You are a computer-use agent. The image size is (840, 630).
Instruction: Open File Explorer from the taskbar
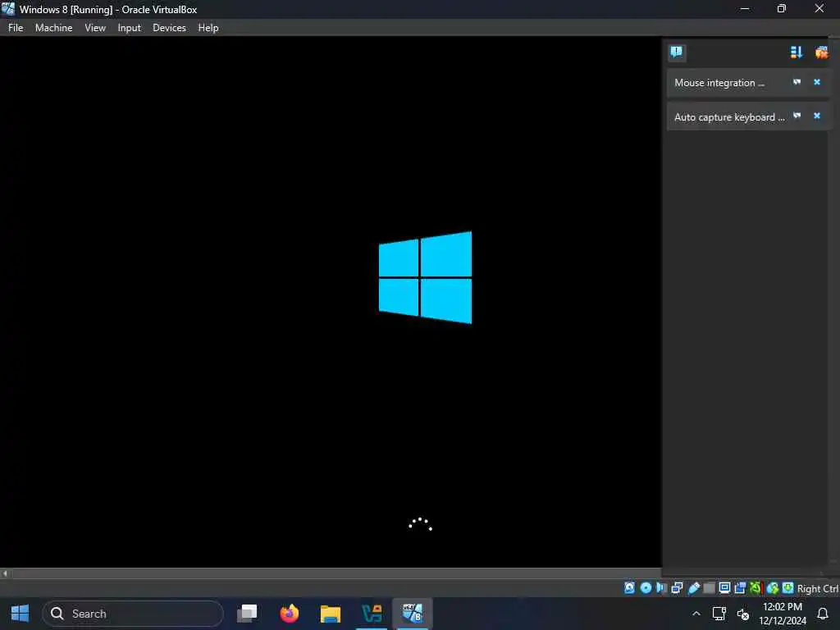331,614
